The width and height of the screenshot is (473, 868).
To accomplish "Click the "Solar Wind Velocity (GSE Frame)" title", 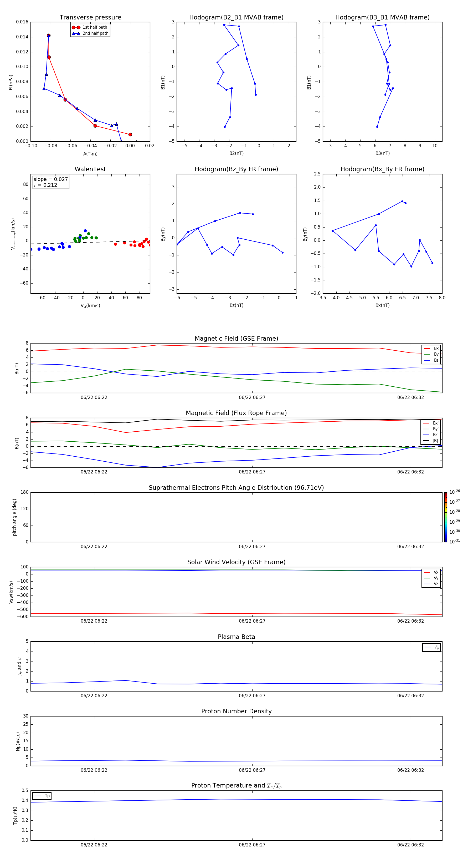I will pos(236,562).
